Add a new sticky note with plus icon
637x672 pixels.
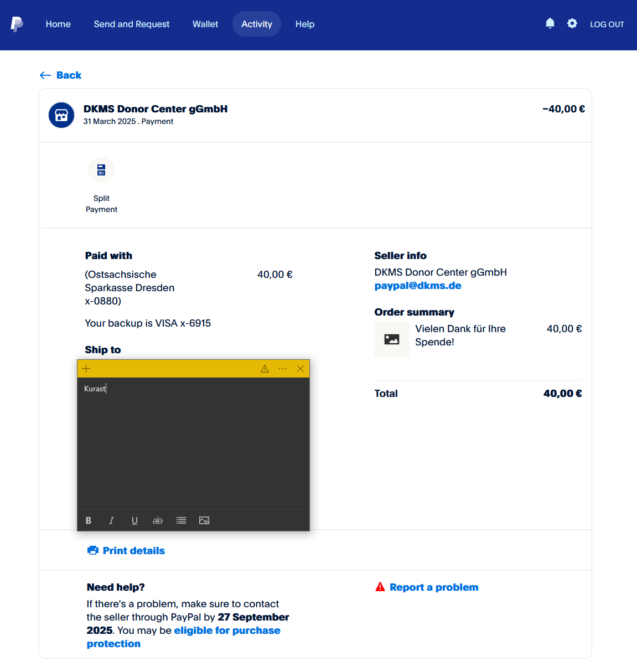pos(86,369)
